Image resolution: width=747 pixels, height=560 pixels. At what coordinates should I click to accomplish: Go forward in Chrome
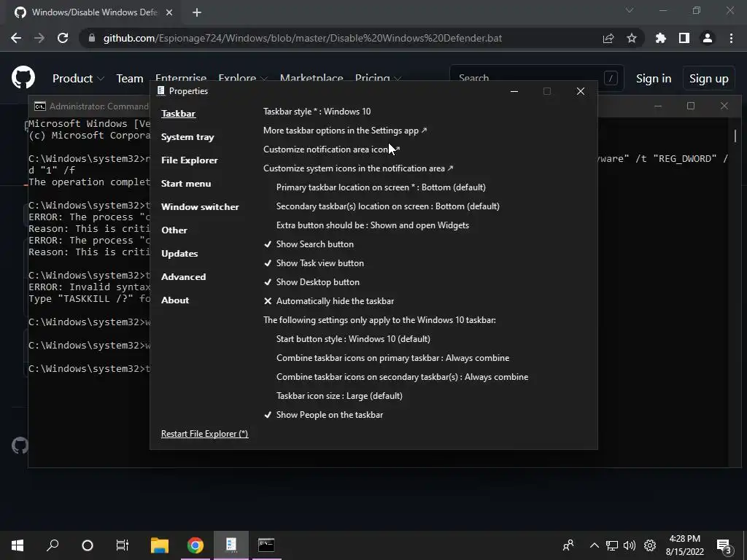point(39,38)
